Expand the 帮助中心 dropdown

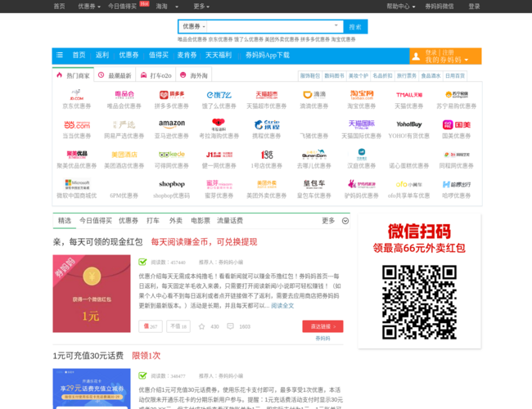[x=401, y=7]
